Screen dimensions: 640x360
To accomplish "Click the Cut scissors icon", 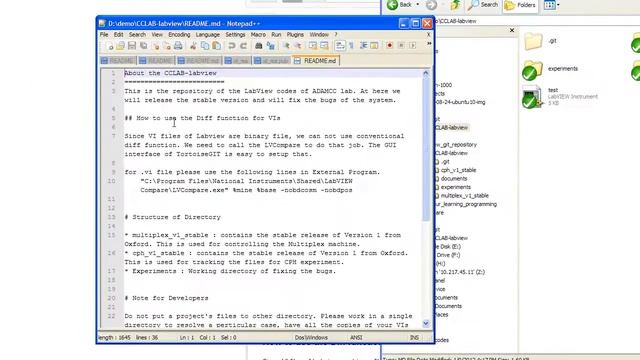I will (193, 46).
